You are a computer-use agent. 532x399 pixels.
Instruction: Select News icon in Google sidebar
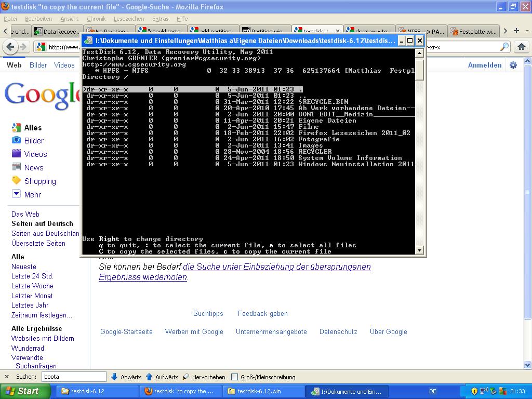[16, 167]
